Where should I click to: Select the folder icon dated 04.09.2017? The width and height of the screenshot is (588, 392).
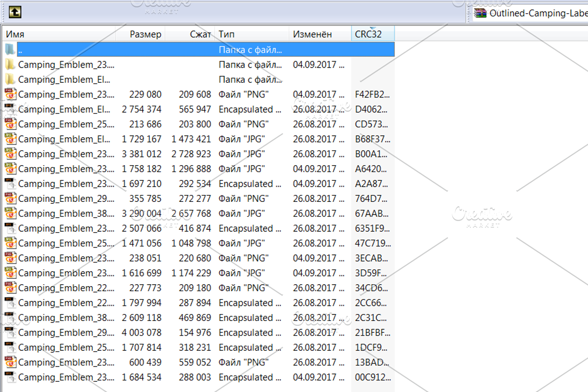pos(10,65)
